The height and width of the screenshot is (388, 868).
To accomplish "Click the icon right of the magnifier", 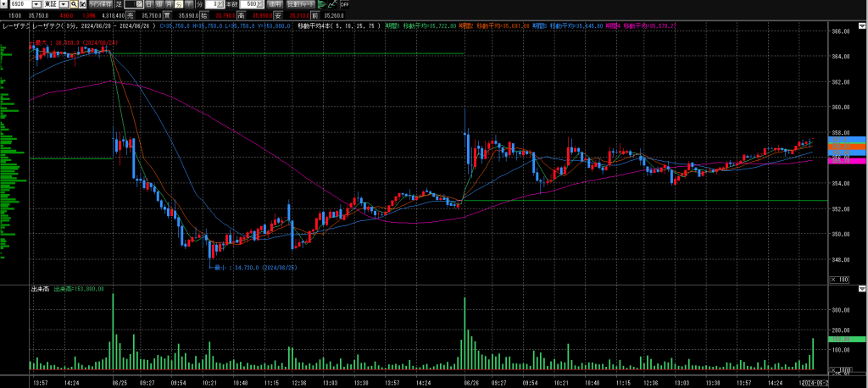I will (82, 4).
